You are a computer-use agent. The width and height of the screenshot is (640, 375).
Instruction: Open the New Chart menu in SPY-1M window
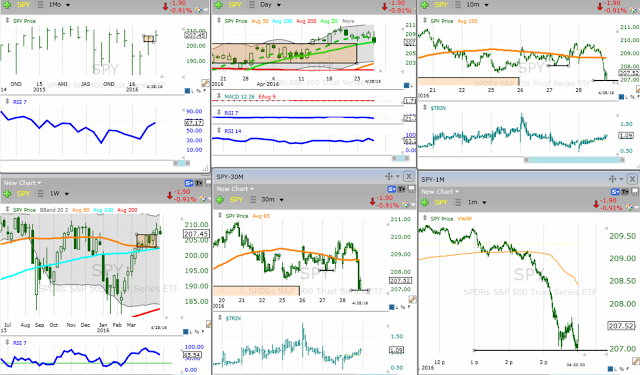[440, 191]
